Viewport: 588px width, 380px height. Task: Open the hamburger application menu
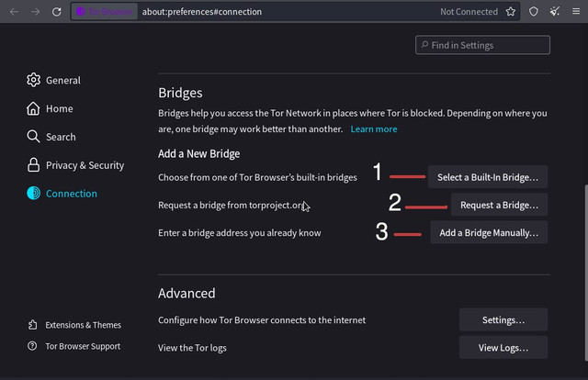[x=576, y=12]
